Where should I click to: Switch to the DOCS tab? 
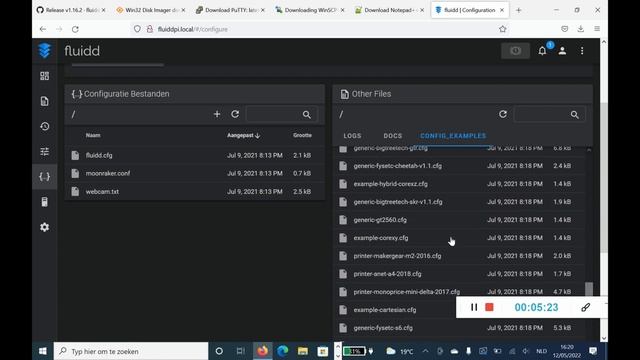tap(393, 136)
